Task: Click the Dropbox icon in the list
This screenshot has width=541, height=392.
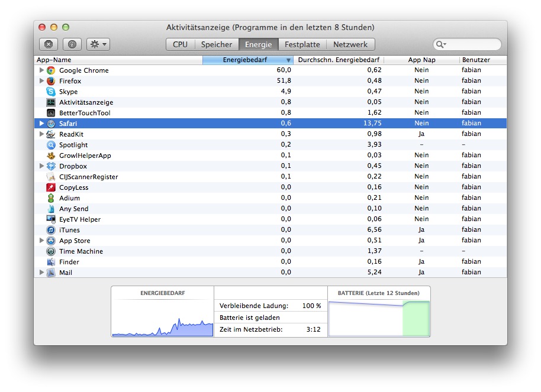Action: (51, 166)
